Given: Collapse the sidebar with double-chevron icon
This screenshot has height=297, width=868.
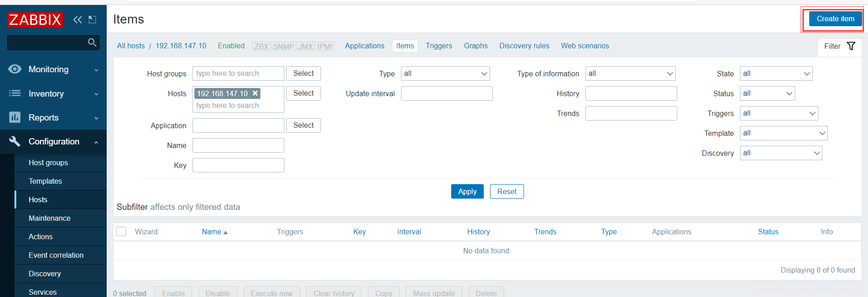Looking at the screenshot, I should click(78, 19).
